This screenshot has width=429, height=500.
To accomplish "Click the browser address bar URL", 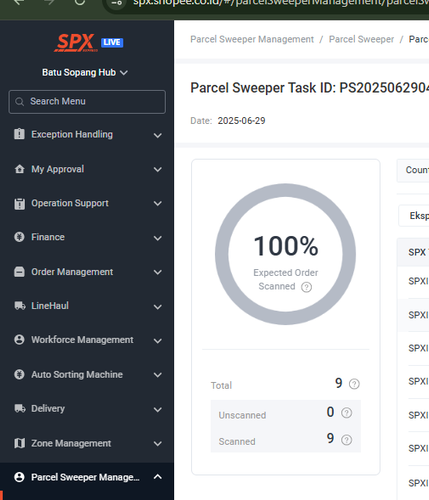I will [280, 3].
